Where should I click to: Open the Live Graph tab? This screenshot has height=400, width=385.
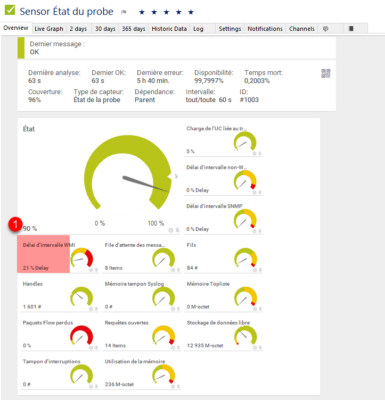pyautogui.click(x=49, y=29)
